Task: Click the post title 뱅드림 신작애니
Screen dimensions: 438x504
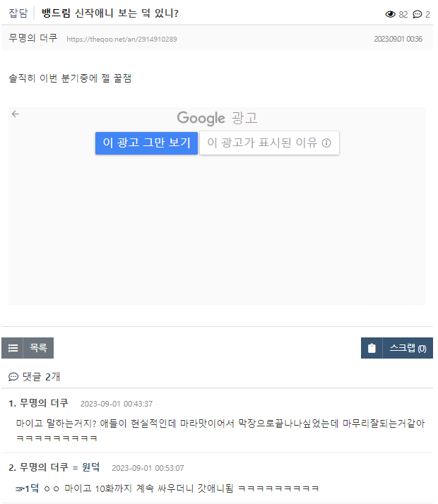Action: (x=109, y=13)
